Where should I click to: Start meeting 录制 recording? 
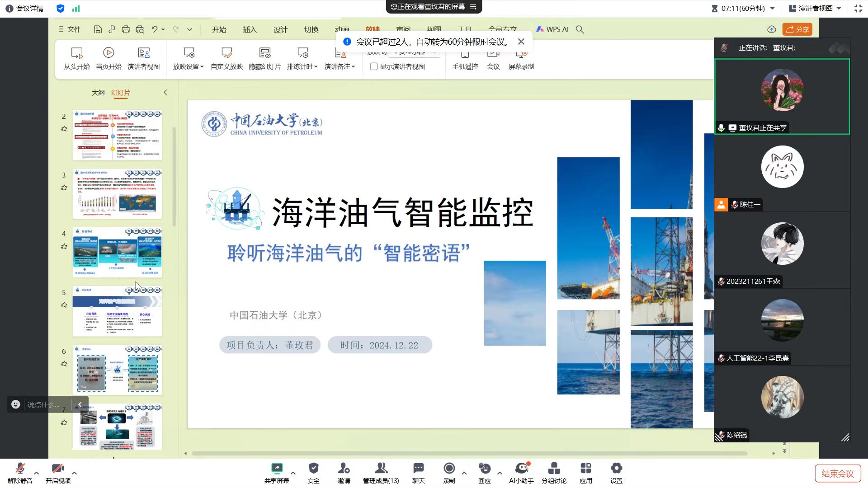coord(449,472)
